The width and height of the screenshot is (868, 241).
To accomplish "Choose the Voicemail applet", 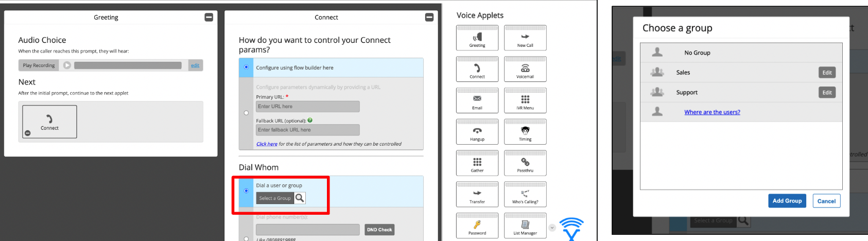I will [x=525, y=70].
